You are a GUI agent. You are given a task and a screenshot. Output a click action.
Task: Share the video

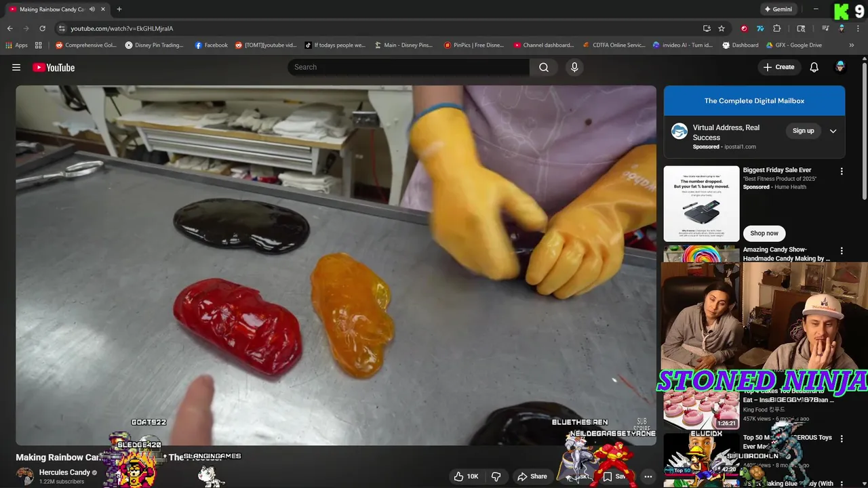coord(532,476)
